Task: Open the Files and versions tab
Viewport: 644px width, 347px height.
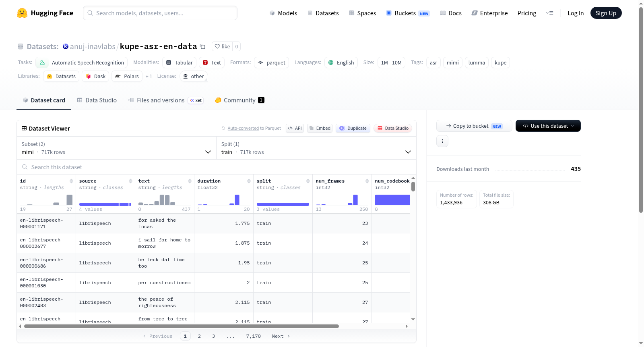Action: (x=166, y=100)
